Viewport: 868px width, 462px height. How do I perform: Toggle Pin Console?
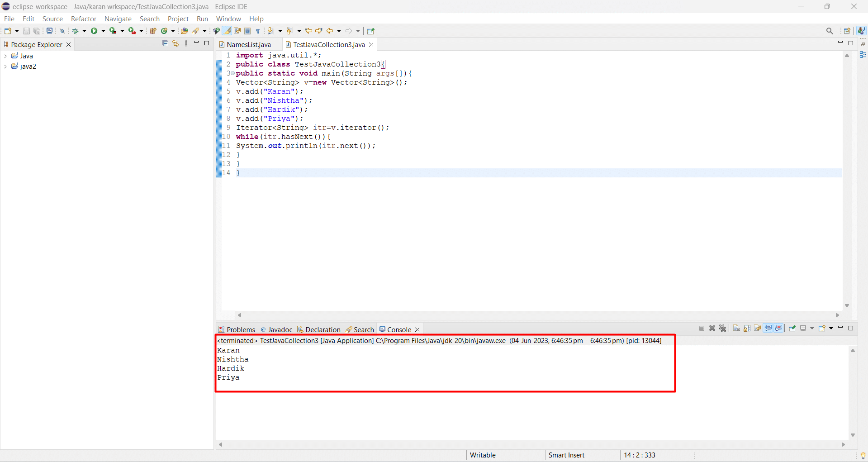click(792, 328)
